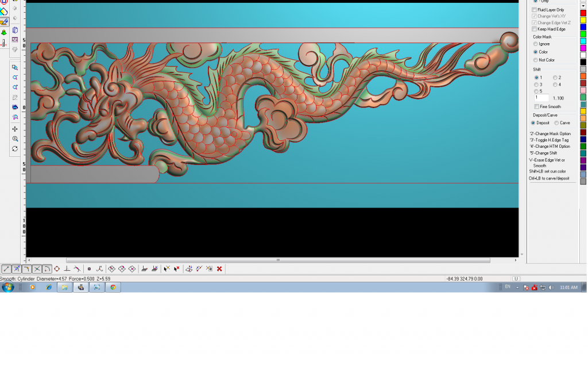Click the Shift value input field
Viewport: 588px width, 368px height.
(541, 98)
